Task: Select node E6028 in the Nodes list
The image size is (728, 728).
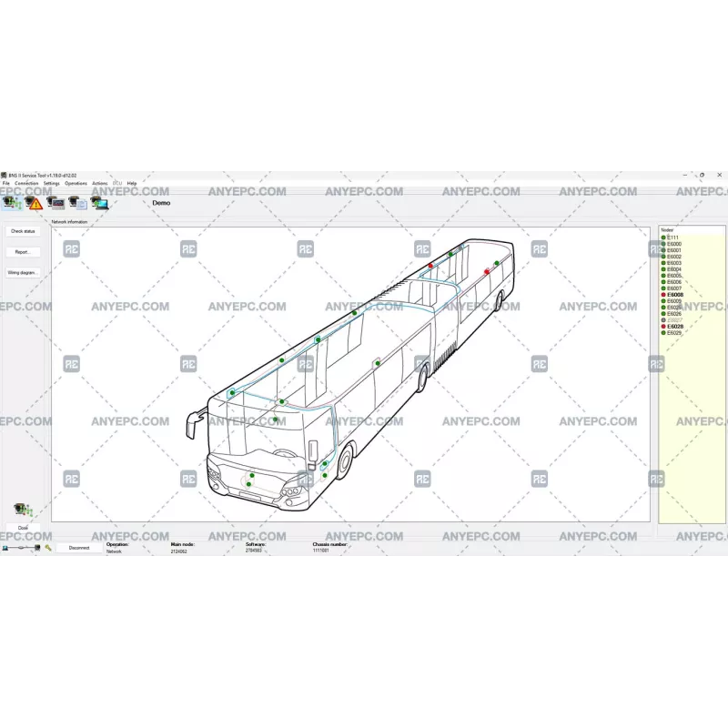Action: tap(675, 326)
